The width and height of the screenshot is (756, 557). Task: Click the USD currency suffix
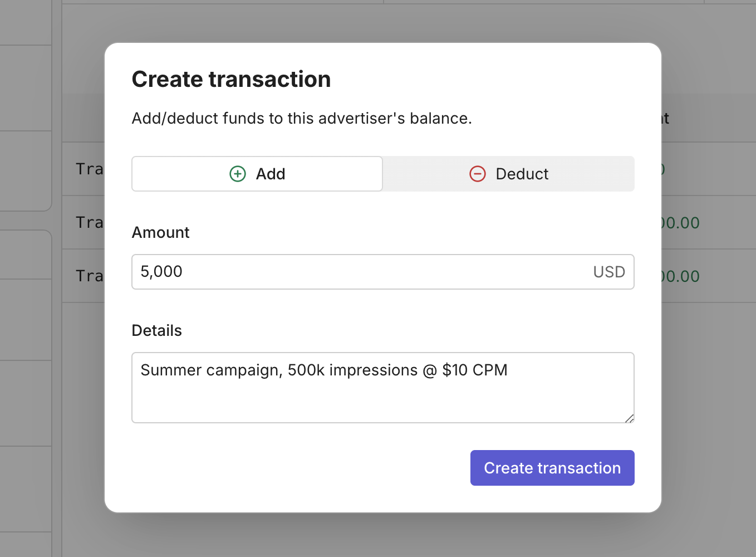609,272
